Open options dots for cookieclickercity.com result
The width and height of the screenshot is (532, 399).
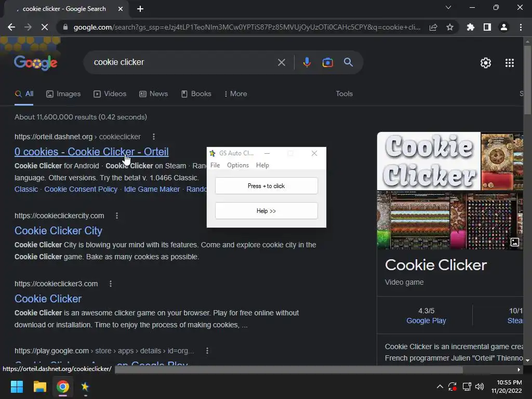point(117,216)
